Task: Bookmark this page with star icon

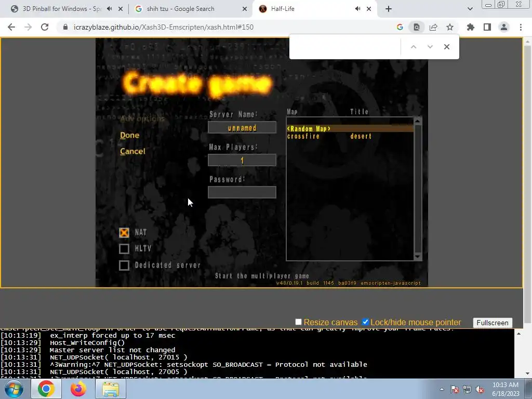Action: click(x=450, y=27)
